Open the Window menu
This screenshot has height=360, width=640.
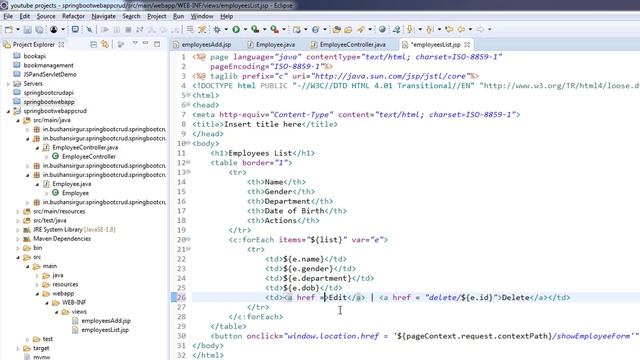pyautogui.click(x=202, y=16)
